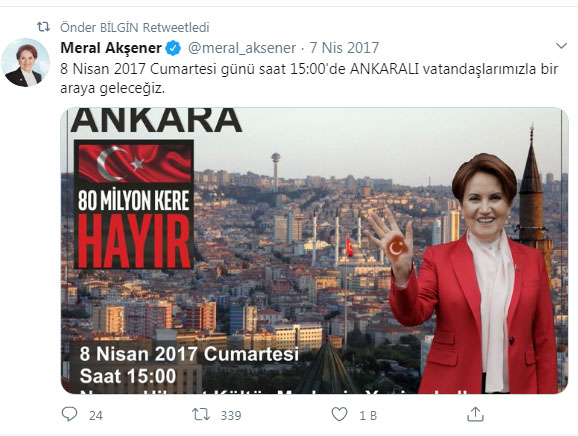Click the blue verified badge
The height and width of the screenshot is (436, 578).
point(173,48)
